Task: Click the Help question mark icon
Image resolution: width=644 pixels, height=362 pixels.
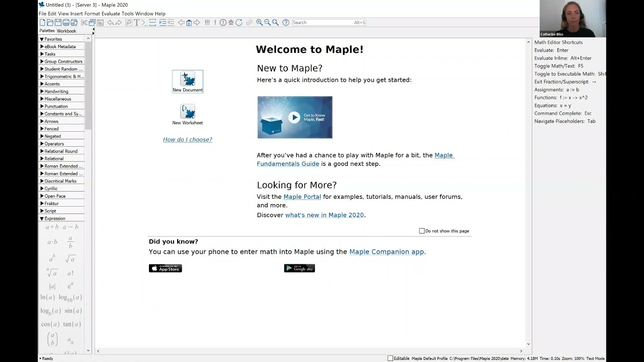Action: pyautogui.click(x=286, y=23)
